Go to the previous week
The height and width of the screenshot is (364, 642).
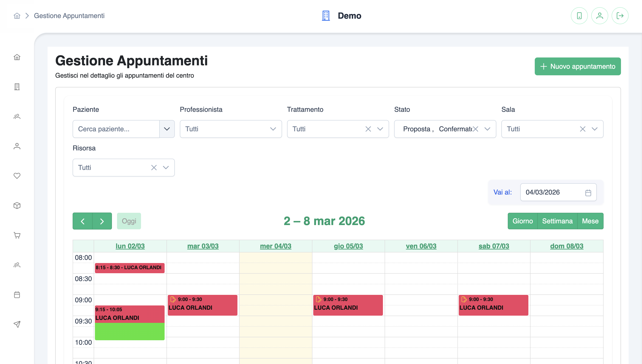tap(83, 221)
